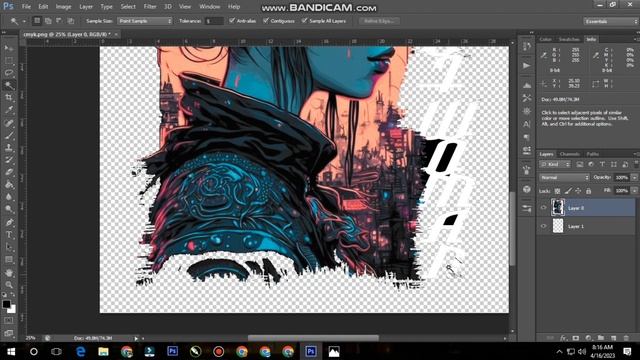The height and width of the screenshot is (360, 640).
Task: Select the Path Selection tool
Action: click(x=9, y=247)
